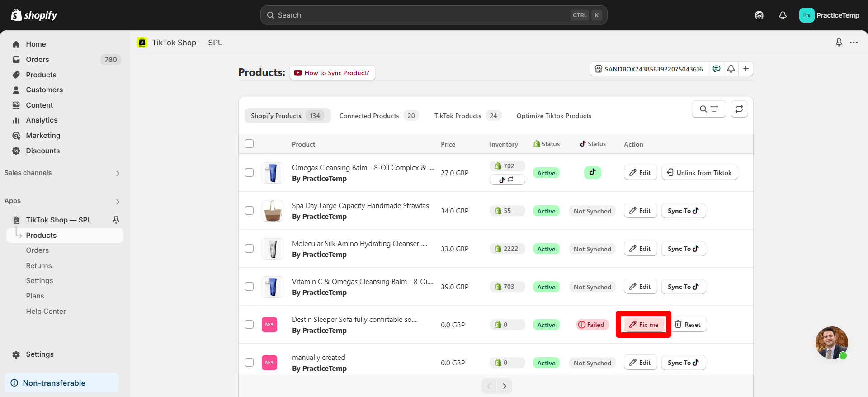Click the sync refresh icon button
The height and width of the screenshot is (397, 868).
(x=739, y=109)
